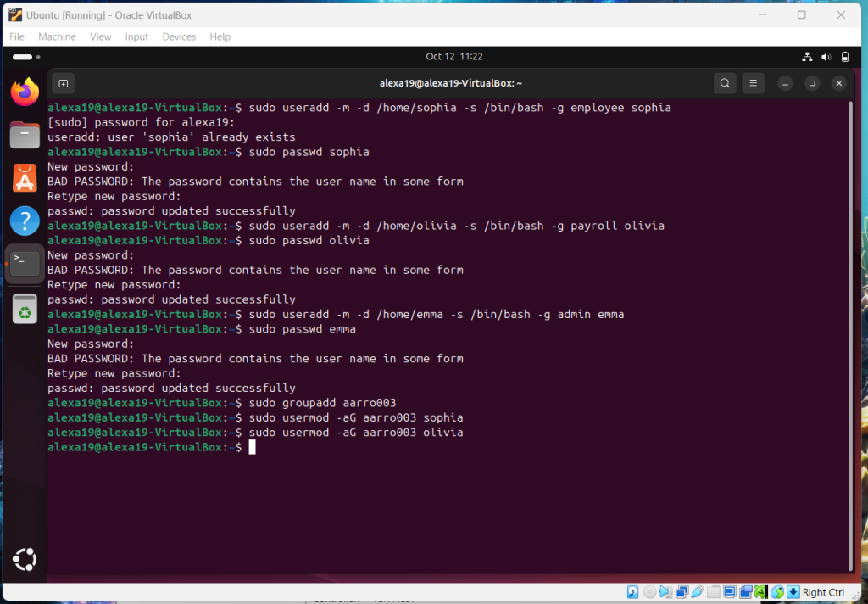
Task: Open the Help icon in dock
Action: (25, 221)
